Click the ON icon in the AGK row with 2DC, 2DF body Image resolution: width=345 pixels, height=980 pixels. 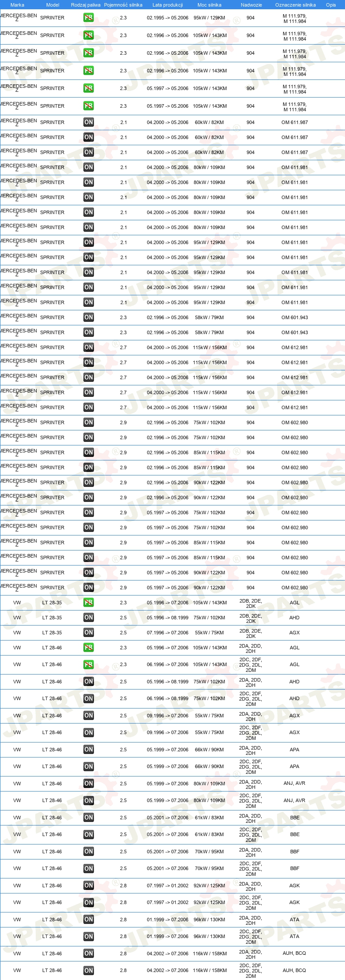coord(88,902)
